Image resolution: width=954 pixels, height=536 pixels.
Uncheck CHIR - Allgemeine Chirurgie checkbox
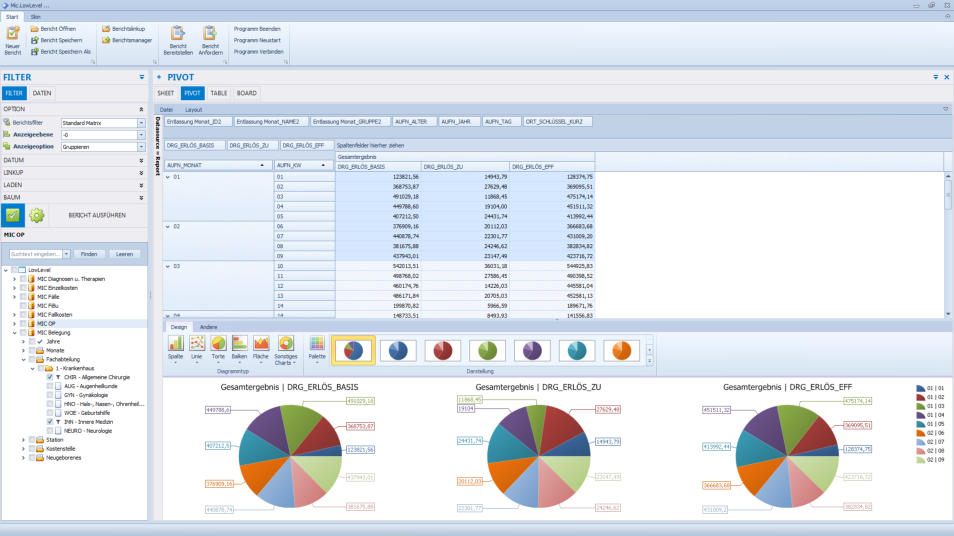[x=50, y=377]
